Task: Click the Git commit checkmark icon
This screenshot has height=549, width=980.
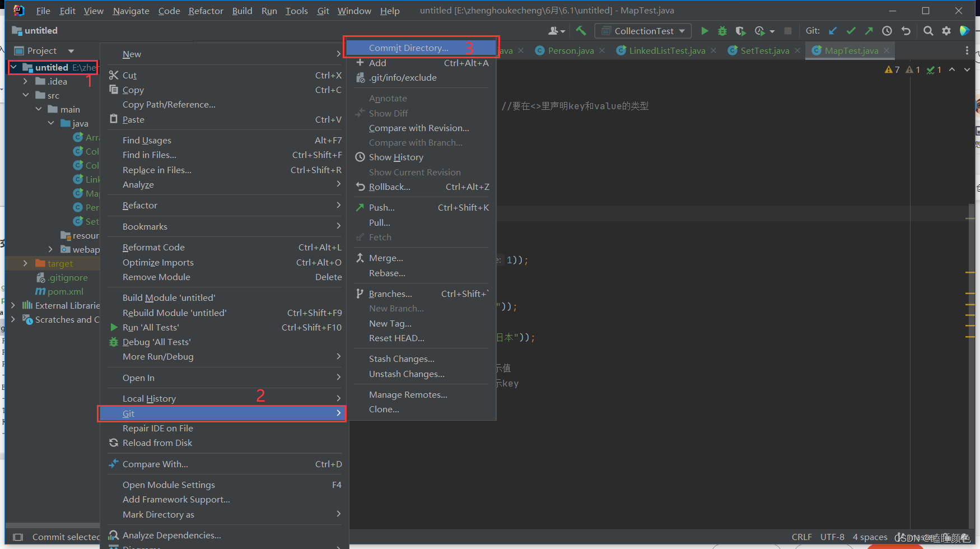Action: pyautogui.click(x=851, y=31)
